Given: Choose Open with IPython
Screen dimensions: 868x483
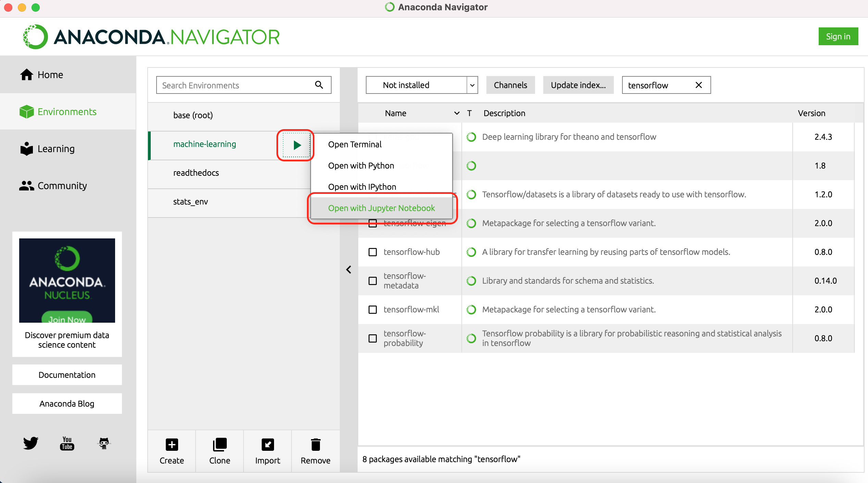Looking at the screenshot, I should (382, 187).
